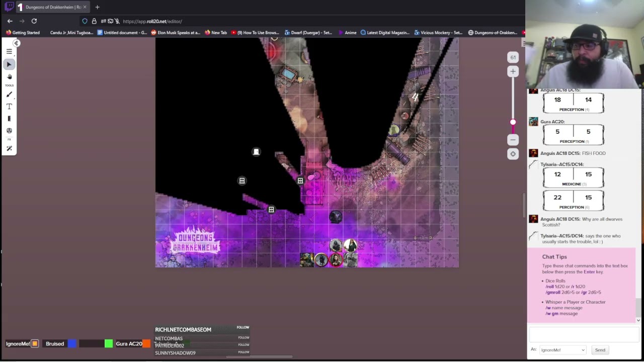This screenshot has width=644, height=362.
Task: Click the lowest window icon on the map
Action: 271,210
